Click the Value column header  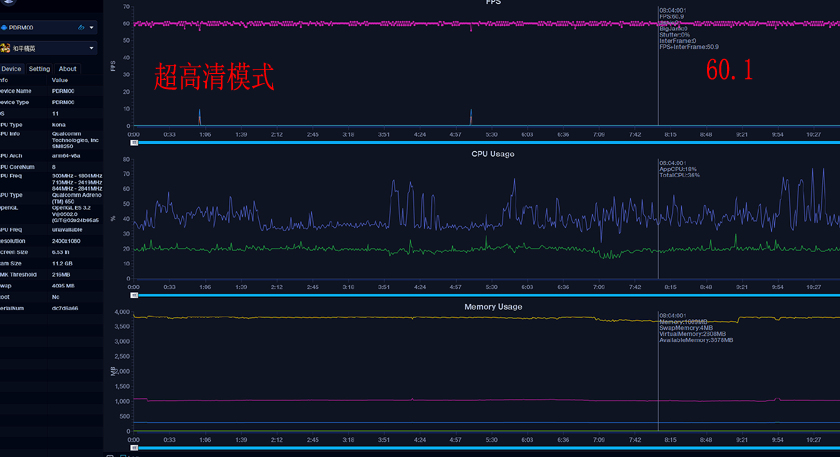point(59,80)
